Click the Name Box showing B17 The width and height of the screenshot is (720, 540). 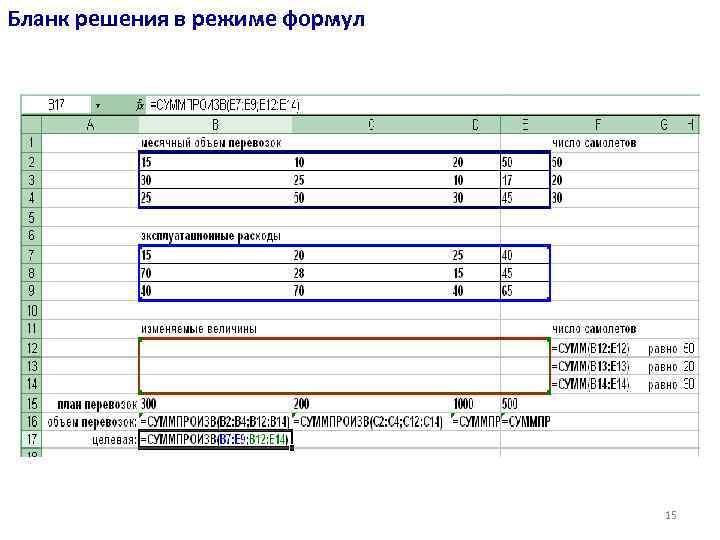(x=56, y=106)
